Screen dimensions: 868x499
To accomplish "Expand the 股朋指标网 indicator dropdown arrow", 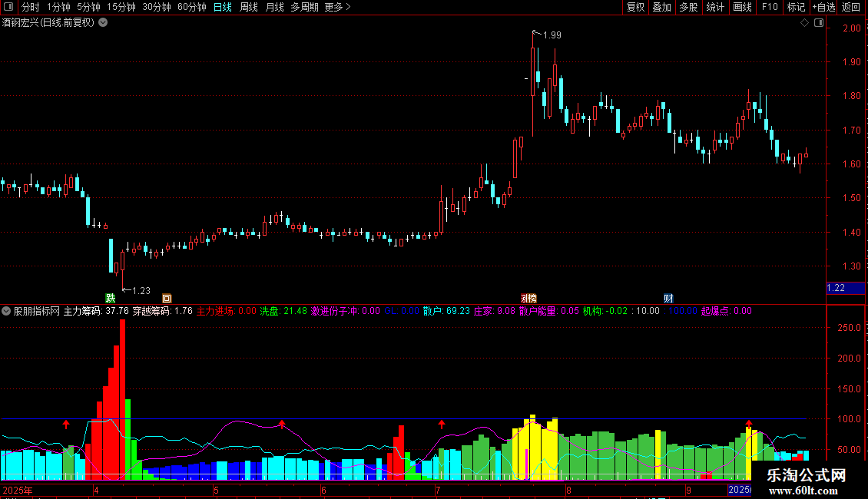I will point(6,311).
